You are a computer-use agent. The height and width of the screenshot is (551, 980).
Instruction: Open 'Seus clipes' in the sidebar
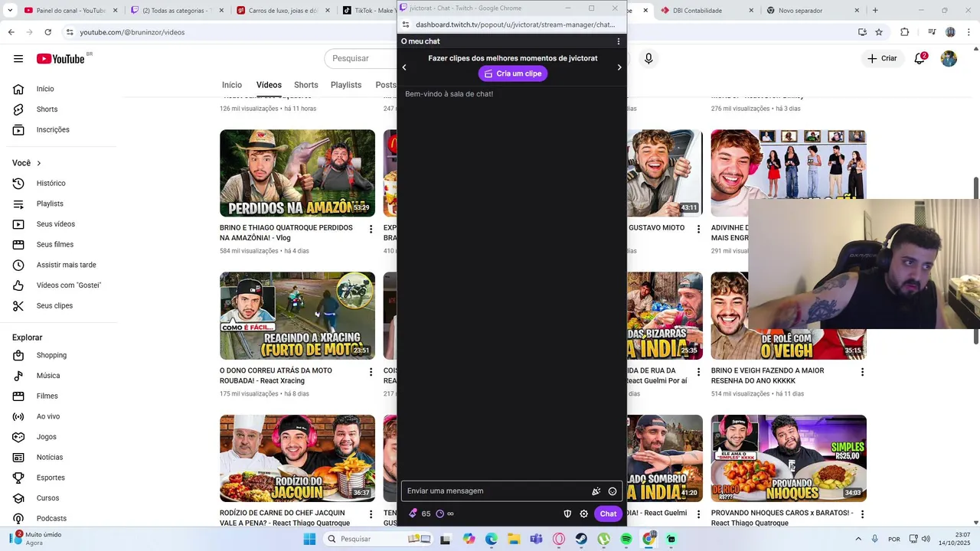point(54,305)
